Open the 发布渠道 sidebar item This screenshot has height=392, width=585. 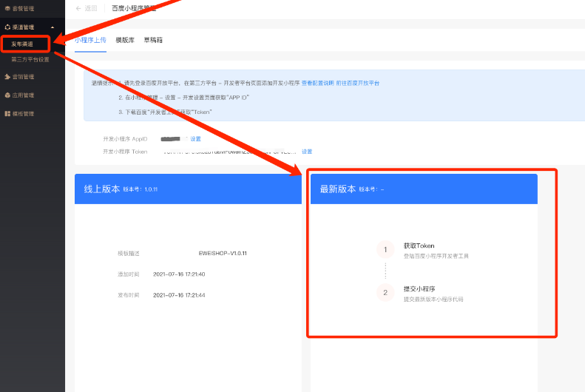[x=22, y=44]
